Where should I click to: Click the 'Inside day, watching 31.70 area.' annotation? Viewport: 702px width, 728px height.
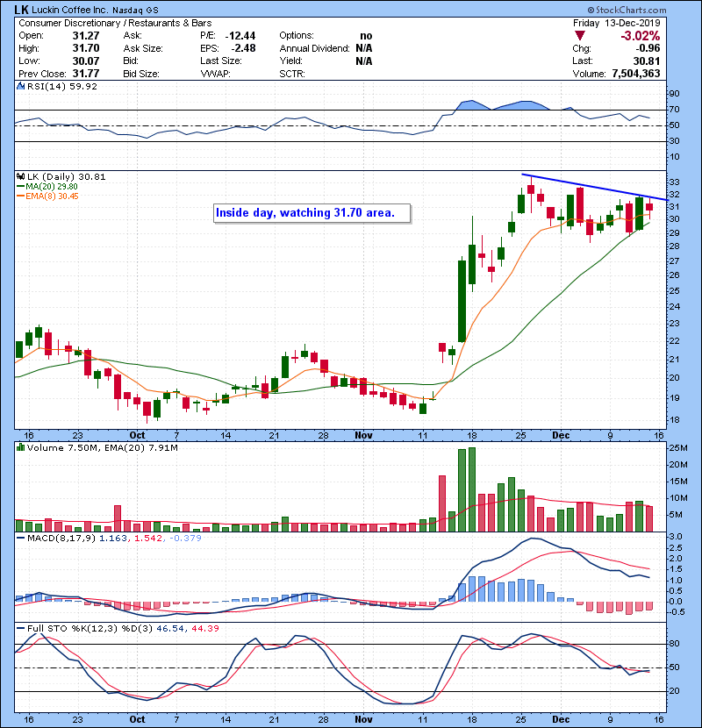[305, 212]
